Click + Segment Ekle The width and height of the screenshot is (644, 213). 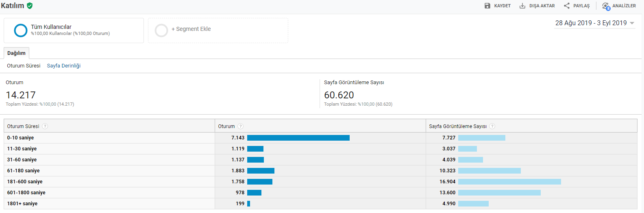point(191,29)
